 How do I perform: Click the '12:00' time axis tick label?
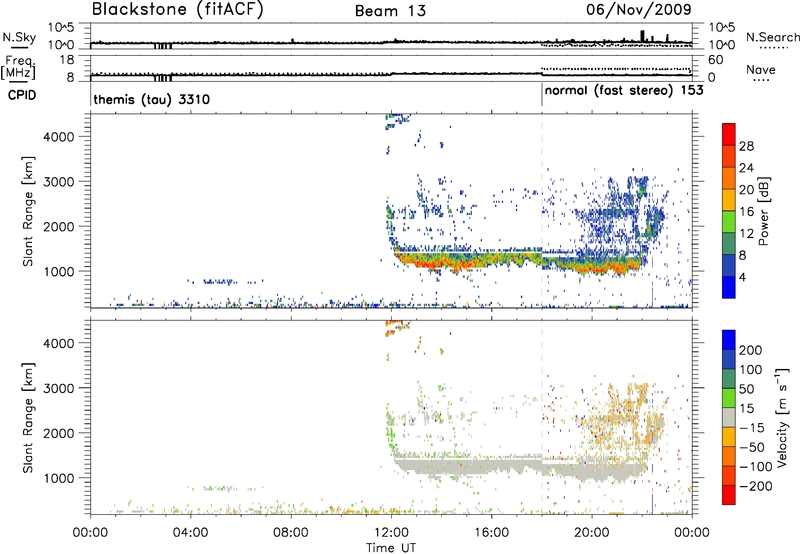(x=391, y=533)
